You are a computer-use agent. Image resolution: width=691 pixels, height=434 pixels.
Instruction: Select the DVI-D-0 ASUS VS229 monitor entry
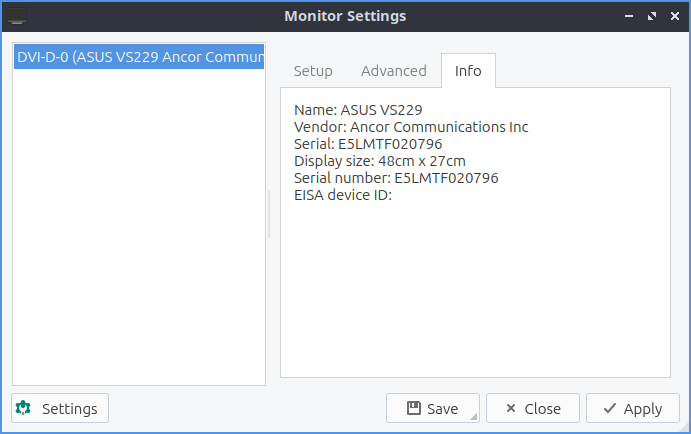[x=139, y=58]
